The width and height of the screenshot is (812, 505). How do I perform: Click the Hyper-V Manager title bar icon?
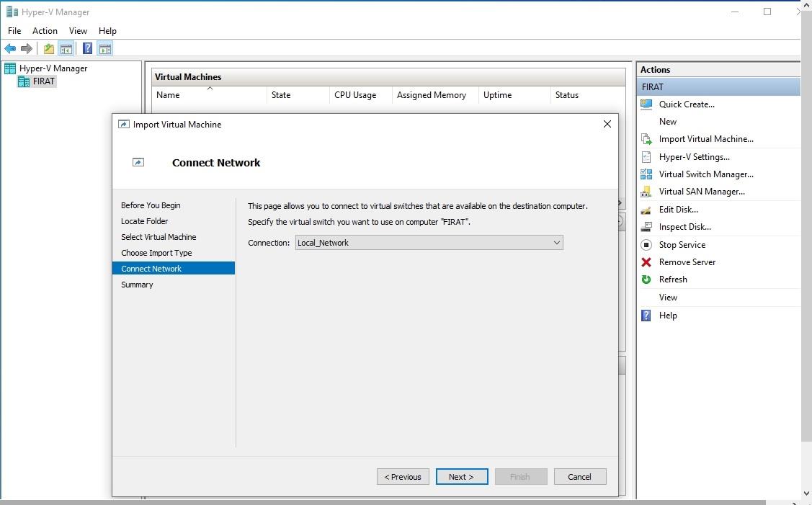pyautogui.click(x=12, y=12)
